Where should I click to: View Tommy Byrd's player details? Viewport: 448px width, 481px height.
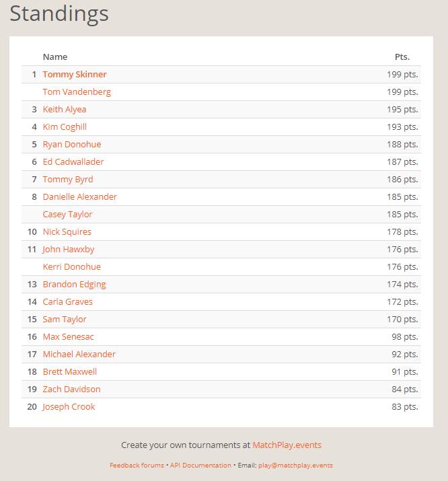point(68,180)
